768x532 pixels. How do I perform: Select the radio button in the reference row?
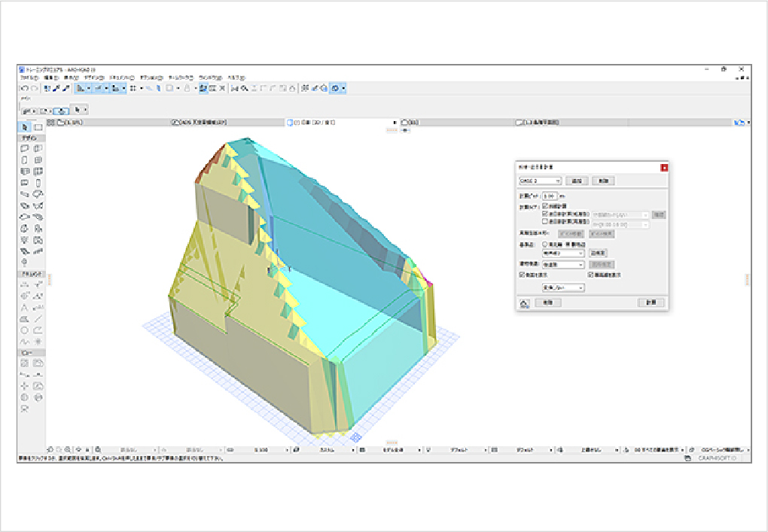pyautogui.click(x=545, y=245)
